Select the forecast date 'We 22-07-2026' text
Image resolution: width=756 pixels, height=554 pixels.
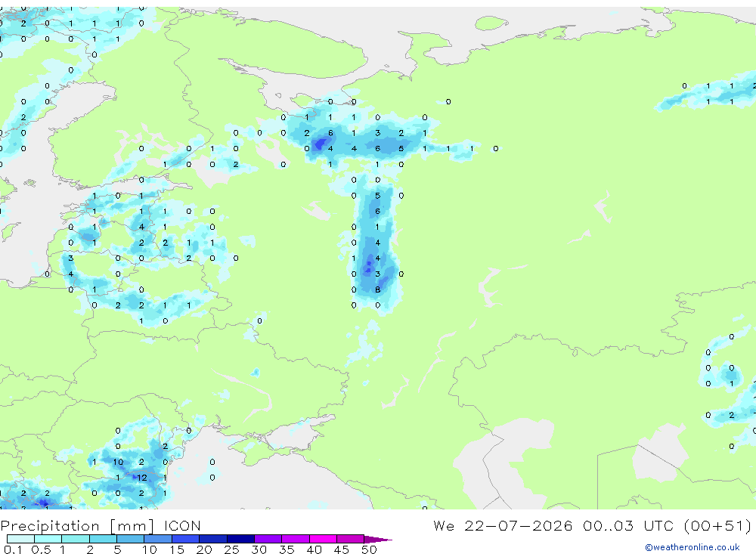[503, 525]
